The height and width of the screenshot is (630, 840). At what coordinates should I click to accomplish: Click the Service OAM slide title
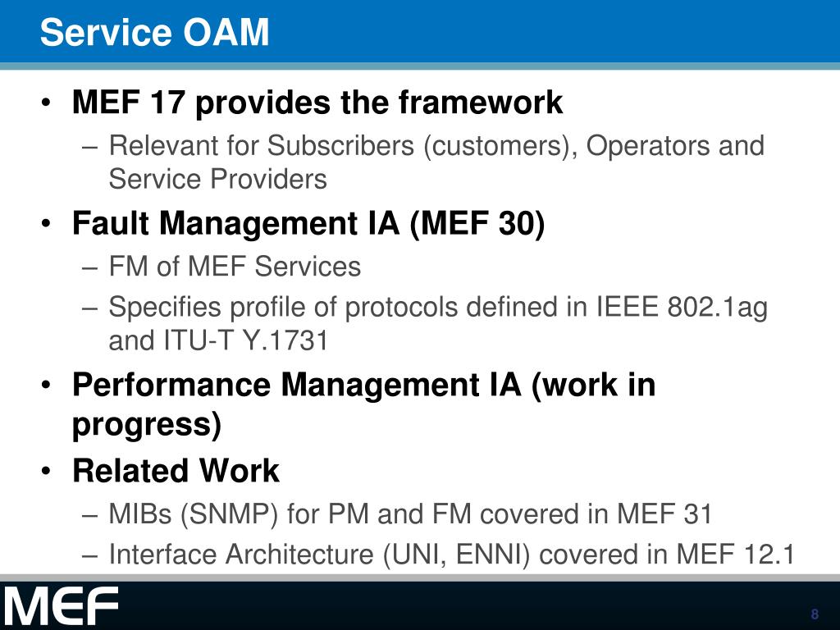154,32
